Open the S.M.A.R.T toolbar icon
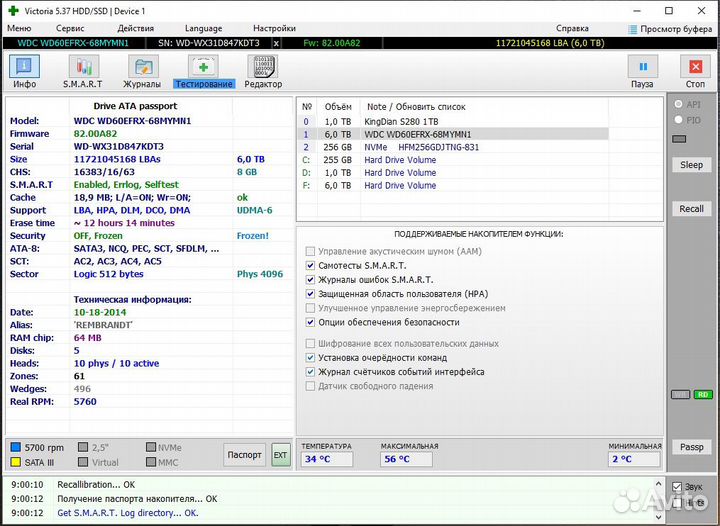720x526 pixels. tap(84, 67)
